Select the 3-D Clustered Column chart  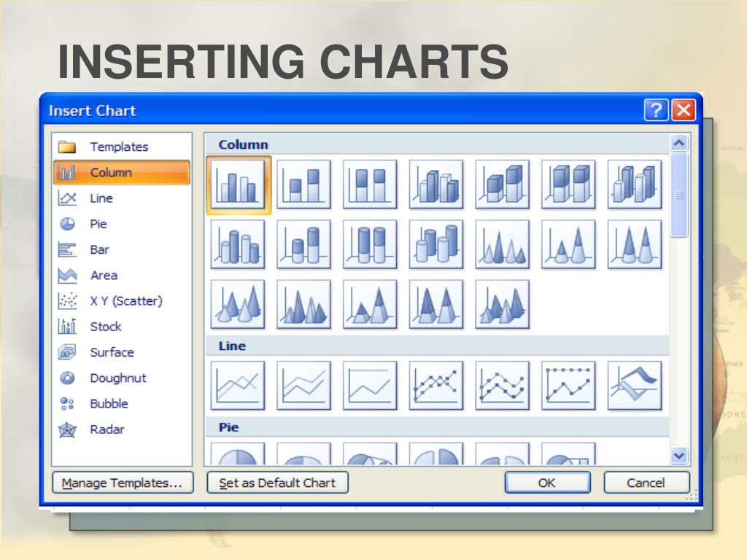tap(436, 184)
